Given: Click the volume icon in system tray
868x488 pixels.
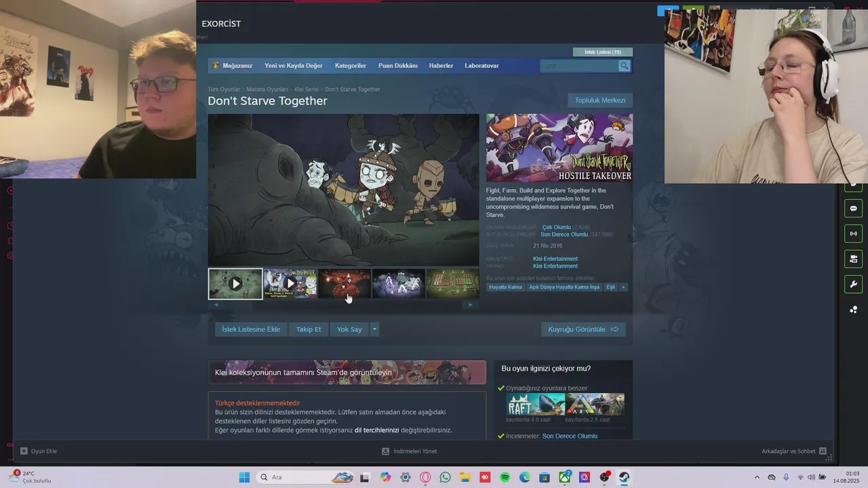Looking at the screenshot, I should click(x=811, y=477).
